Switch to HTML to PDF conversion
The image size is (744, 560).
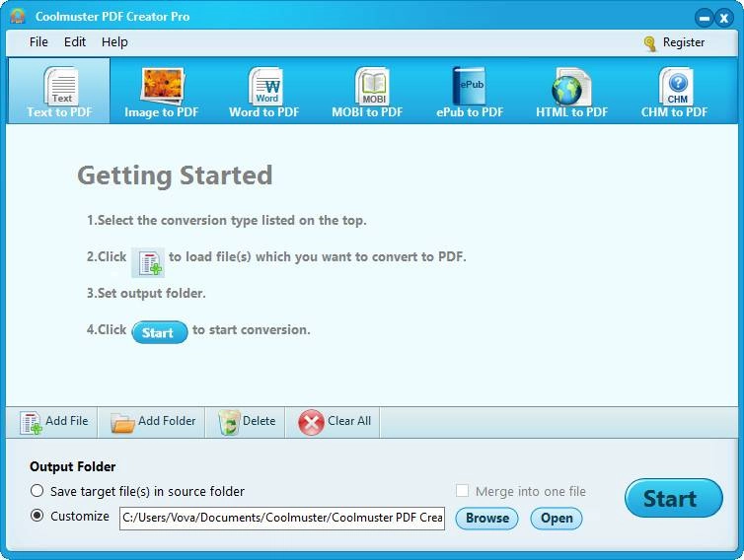pyautogui.click(x=571, y=91)
